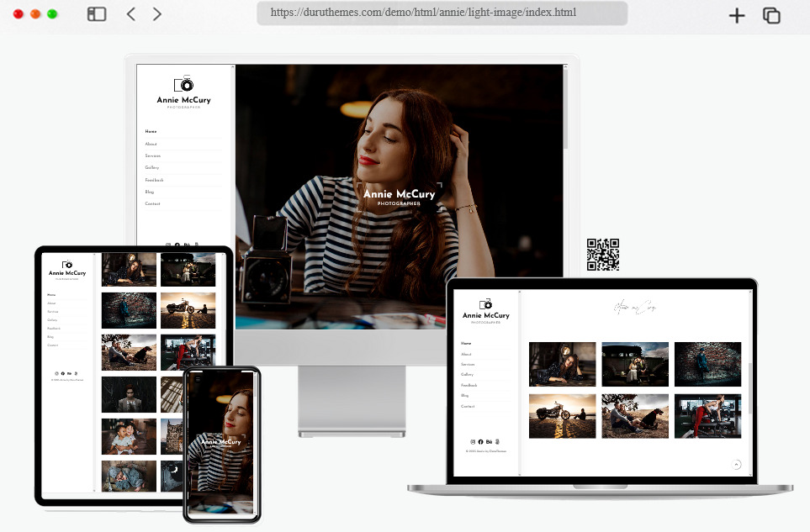Select the Home nav link on the tablet
The width and height of the screenshot is (810, 532).
[x=51, y=294]
